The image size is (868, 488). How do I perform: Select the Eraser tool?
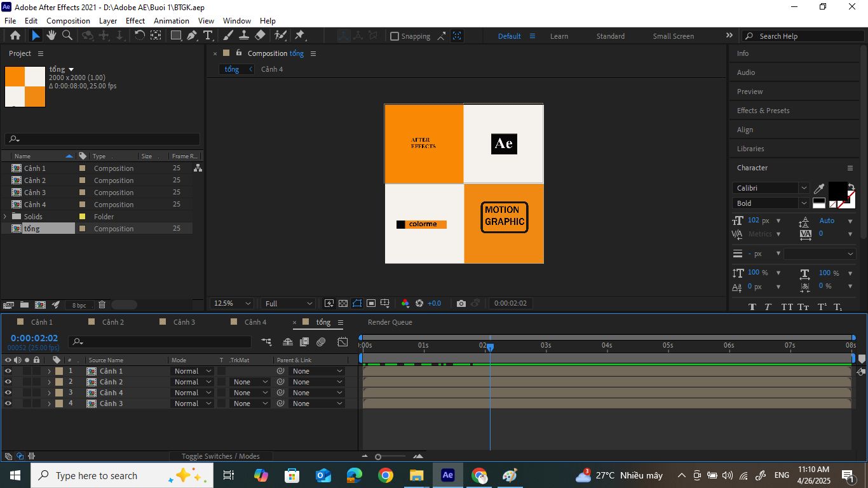260,36
